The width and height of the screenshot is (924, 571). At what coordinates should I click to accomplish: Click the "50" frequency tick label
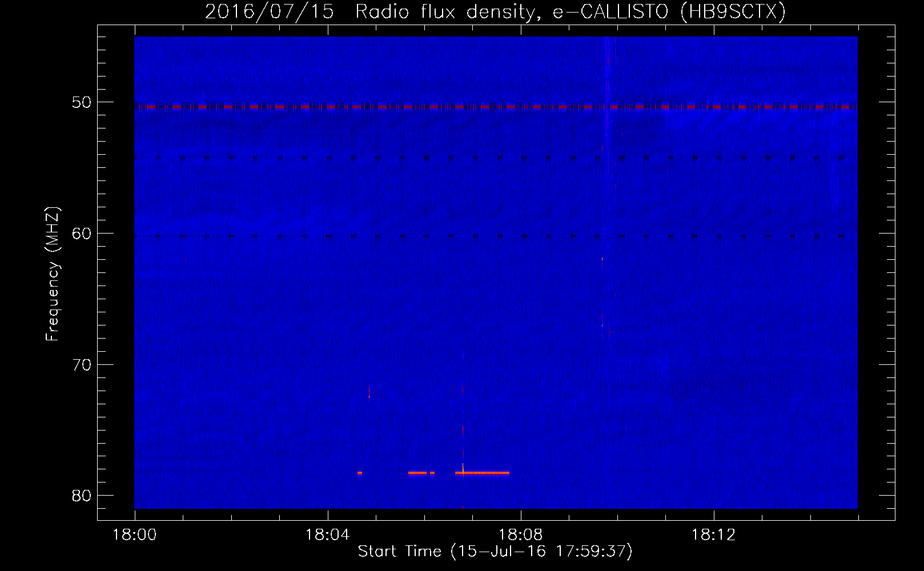(x=82, y=102)
